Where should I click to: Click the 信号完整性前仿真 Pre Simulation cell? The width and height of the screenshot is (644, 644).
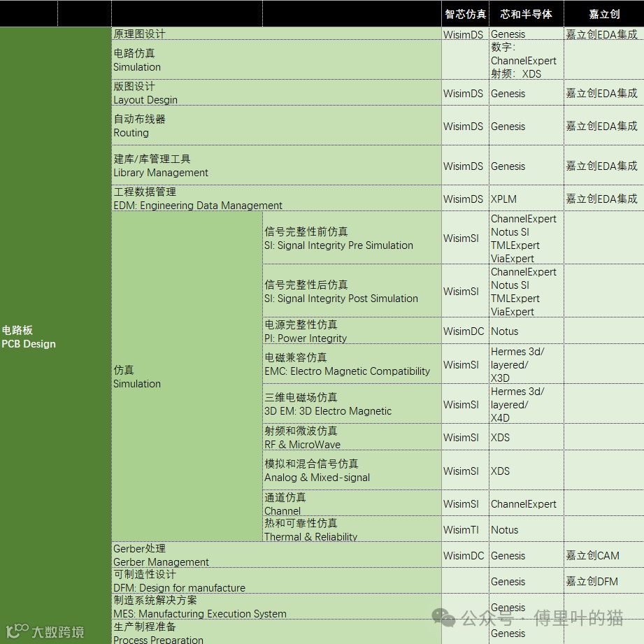tap(352, 238)
